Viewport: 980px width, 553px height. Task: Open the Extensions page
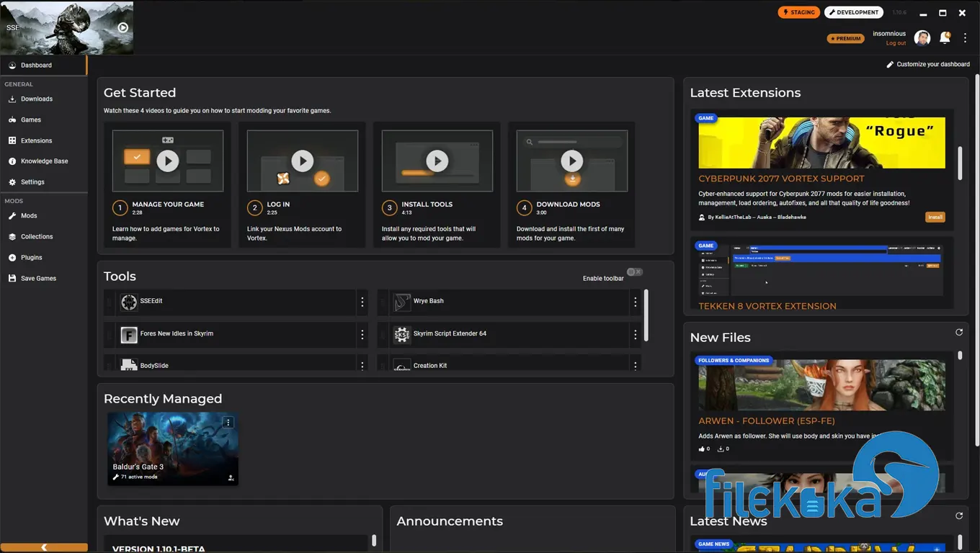coord(43,141)
